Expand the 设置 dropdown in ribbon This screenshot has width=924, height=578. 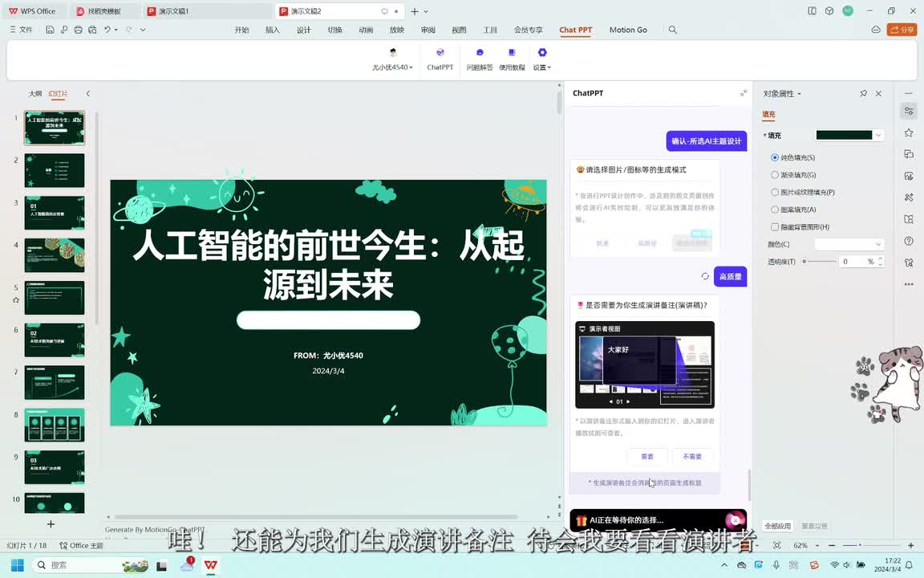(x=542, y=67)
